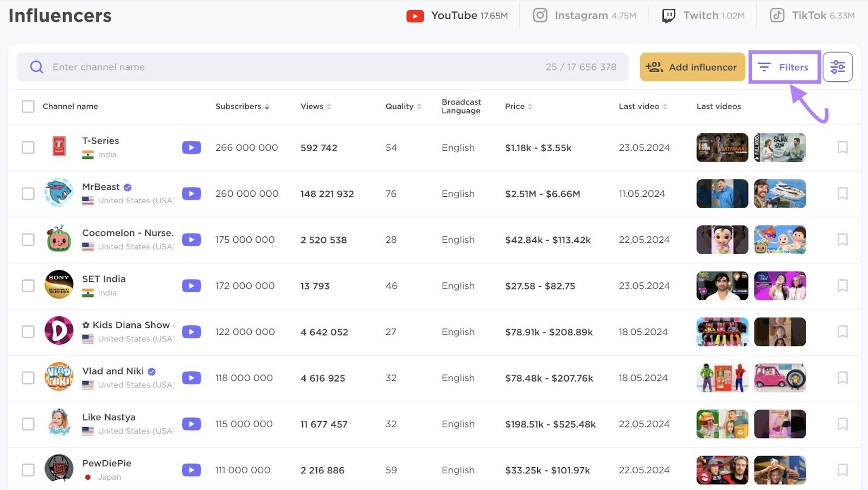Sort the Price column
This screenshot has height=490, width=868.
pos(531,106)
